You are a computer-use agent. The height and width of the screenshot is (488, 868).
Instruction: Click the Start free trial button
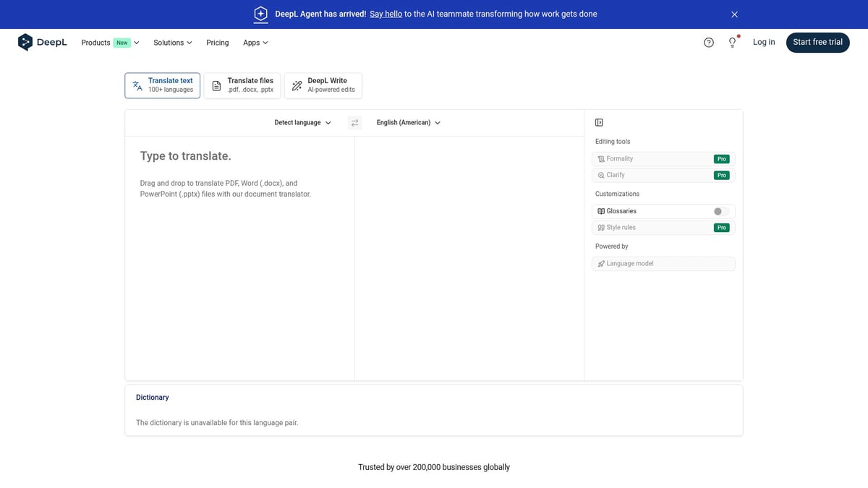tap(817, 42)
